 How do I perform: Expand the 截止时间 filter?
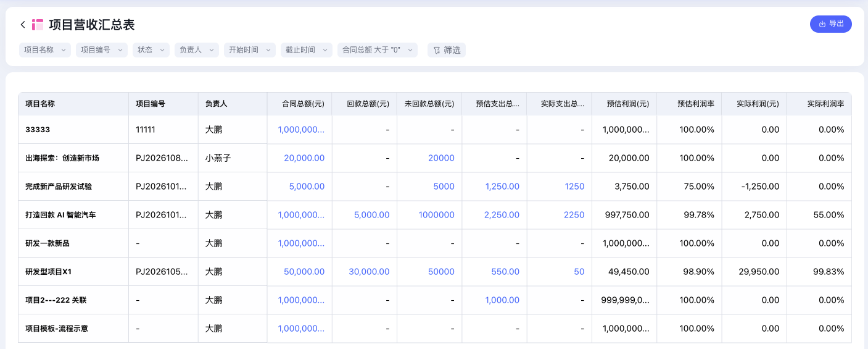[x=307, y=50]
